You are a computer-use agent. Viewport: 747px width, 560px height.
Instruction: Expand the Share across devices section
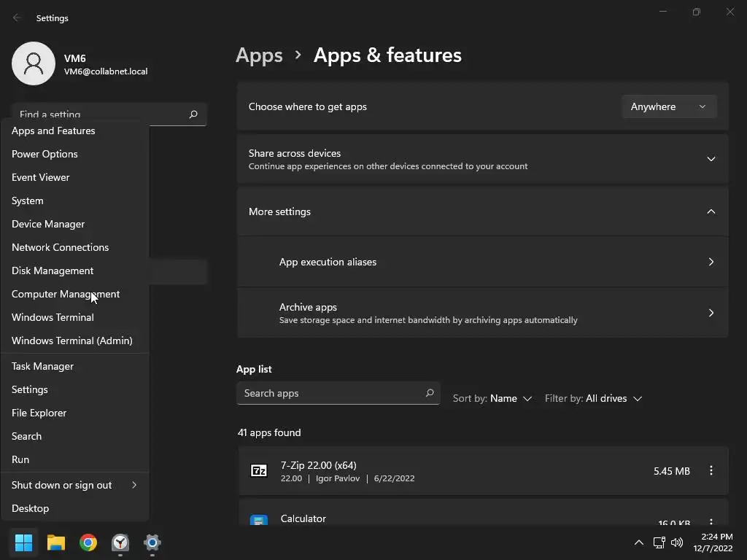[711, 159]
